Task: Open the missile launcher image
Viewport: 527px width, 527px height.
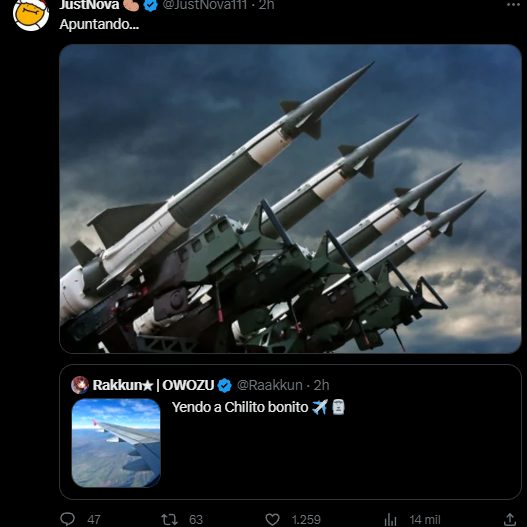Action: (290, 199)
